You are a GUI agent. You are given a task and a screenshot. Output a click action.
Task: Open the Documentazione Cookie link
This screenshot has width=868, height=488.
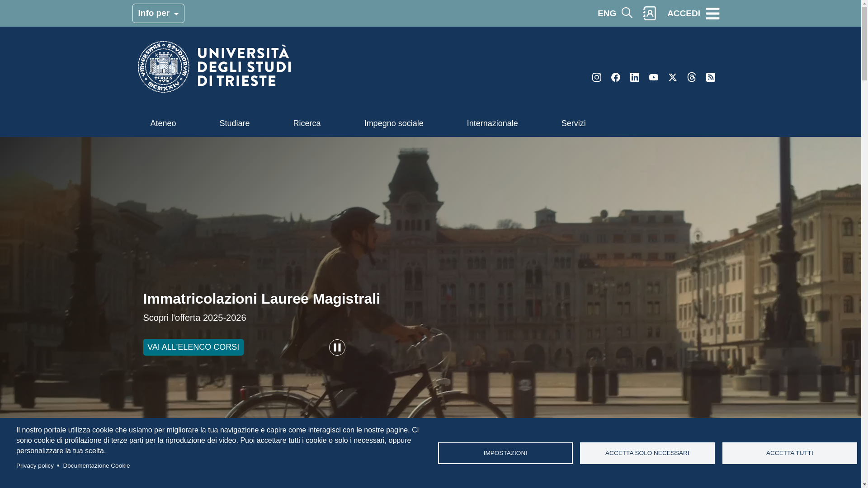point(96,466)
